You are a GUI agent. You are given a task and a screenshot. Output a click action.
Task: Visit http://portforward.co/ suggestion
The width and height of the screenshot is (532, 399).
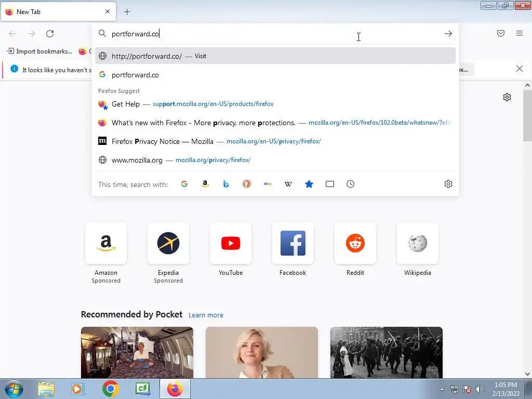coord(275,56)
